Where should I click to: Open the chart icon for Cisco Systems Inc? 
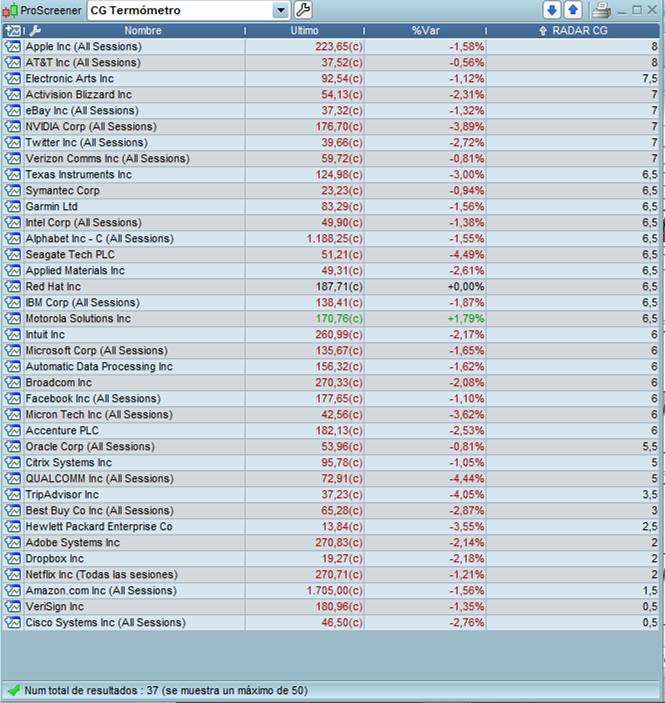pyautogui.click(x=13, y=622)
